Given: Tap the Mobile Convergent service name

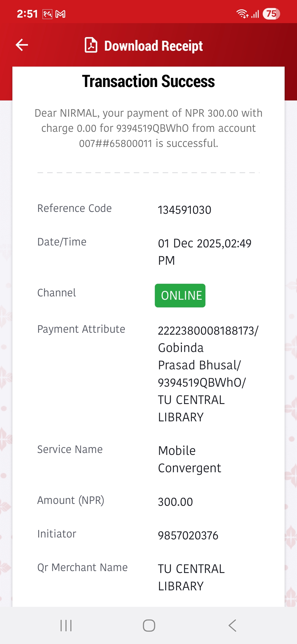Looking at the screenshot, I should coord(189,459).
